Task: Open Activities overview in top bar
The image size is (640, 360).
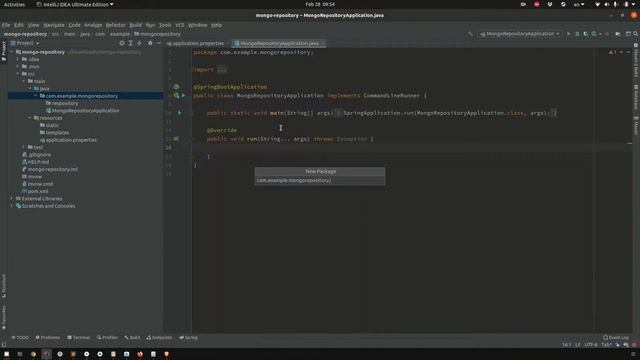Action: [14, 4]
